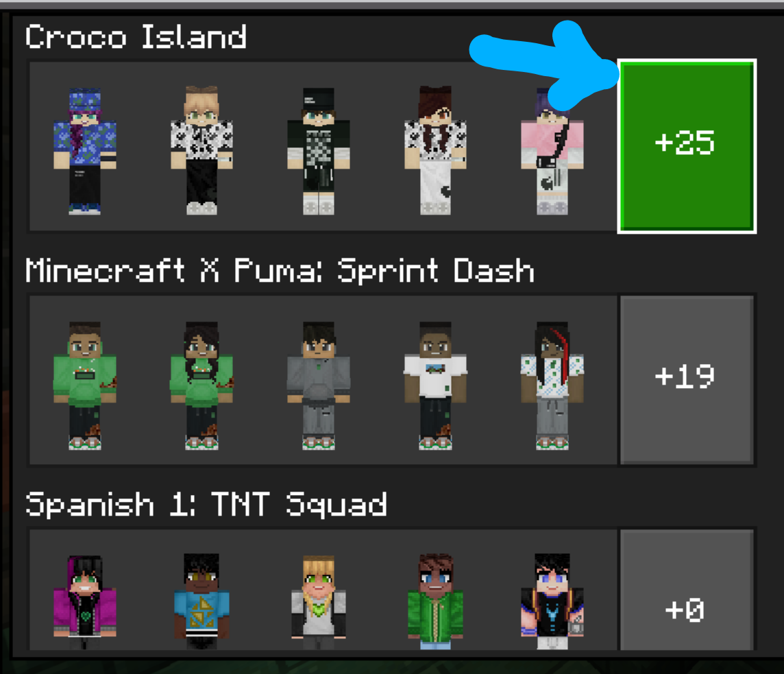Pick the long-haired green hoodie Puma skin

(201, 386)
